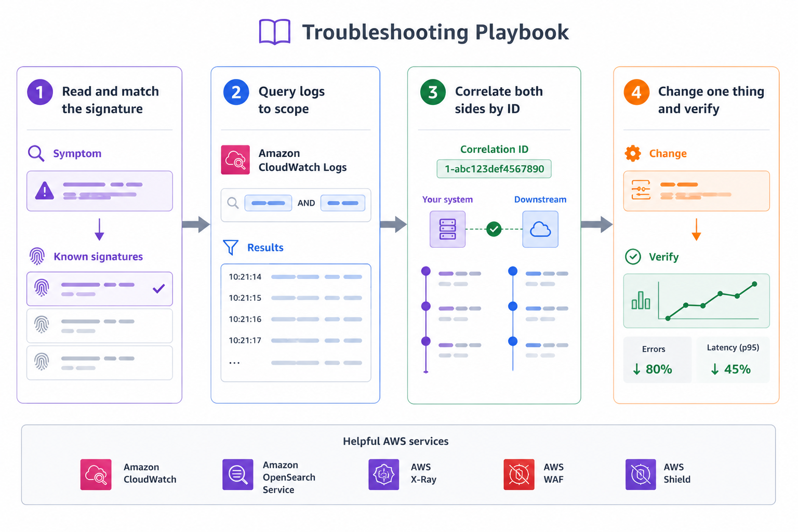
Task: Select the 10:21:16 log result row
Action: point(296,320)
